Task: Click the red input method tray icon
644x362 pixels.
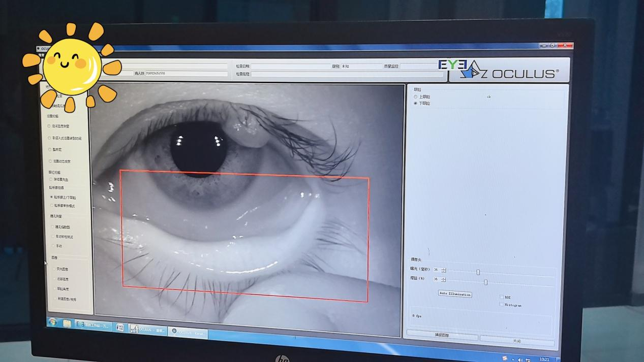Action: tap(505, 358)
